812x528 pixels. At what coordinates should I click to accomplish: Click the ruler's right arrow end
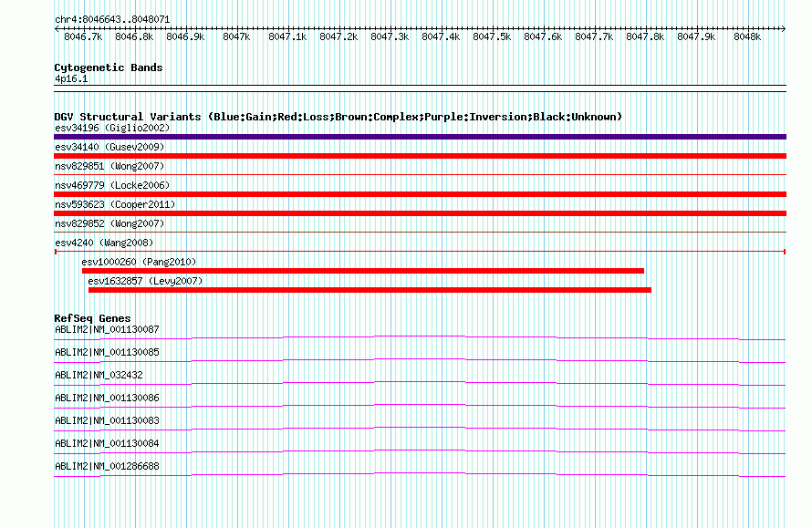tap(784, 29)
